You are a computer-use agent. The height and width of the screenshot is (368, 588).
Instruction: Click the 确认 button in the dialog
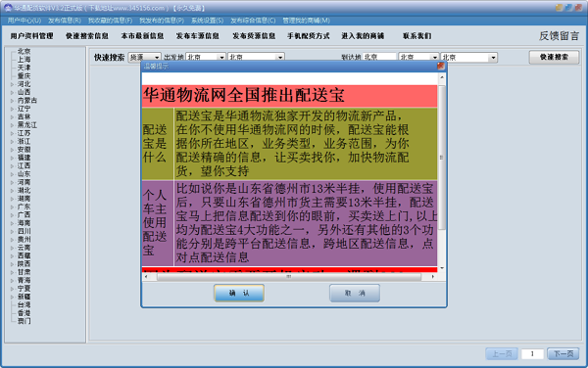[239, 293]
